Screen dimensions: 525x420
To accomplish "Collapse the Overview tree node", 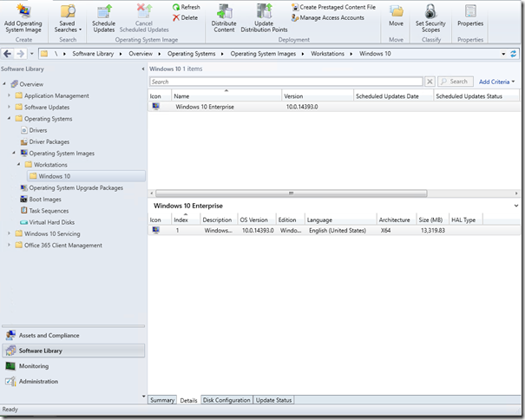I will click(4, 83).
